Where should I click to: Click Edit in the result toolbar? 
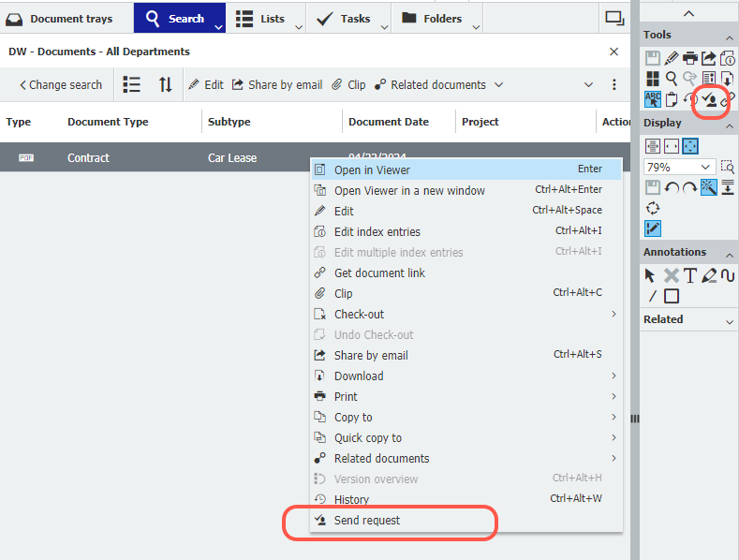coord(206,85)
